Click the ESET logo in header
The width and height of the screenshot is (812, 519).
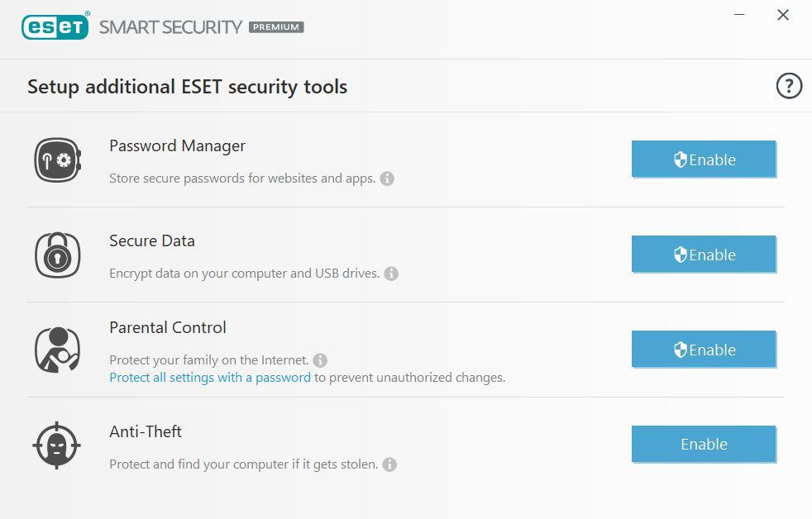coord(55,26)
